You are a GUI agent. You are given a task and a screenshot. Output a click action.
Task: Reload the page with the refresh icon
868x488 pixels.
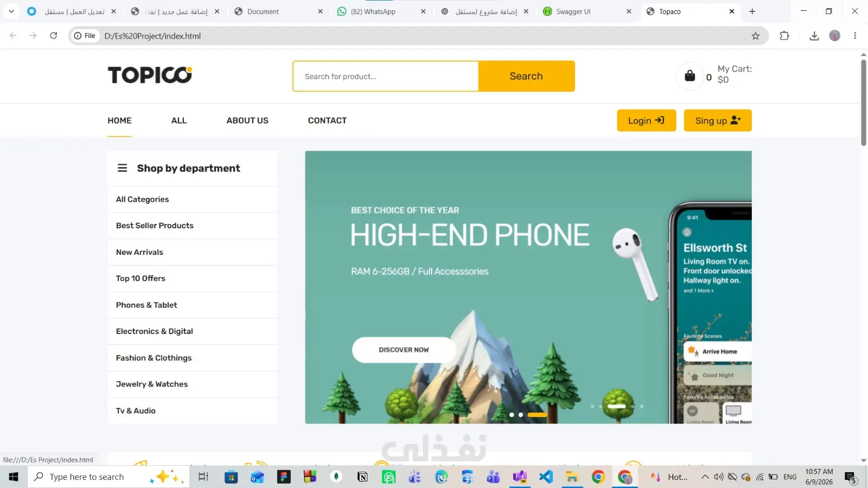pyautogui.click(x=53, y=36)
